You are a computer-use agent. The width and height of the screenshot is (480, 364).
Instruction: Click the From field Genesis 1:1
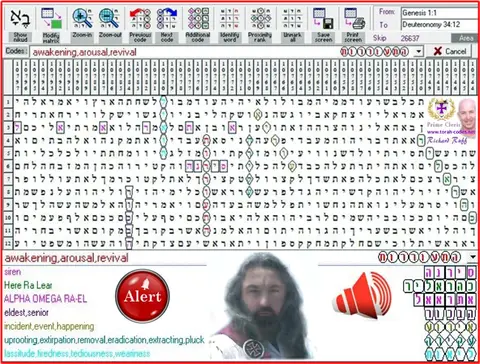[439, 13]
